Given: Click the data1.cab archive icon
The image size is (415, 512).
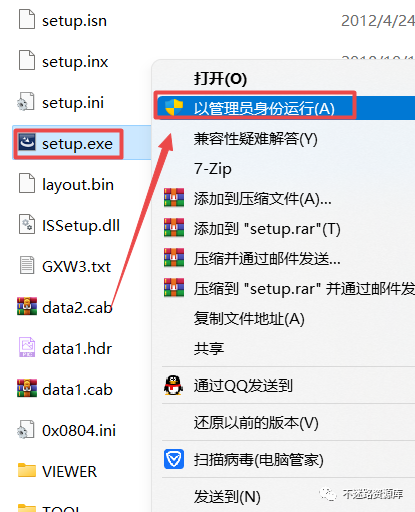Looking at the screenshot, I should (x=27, y=389).
